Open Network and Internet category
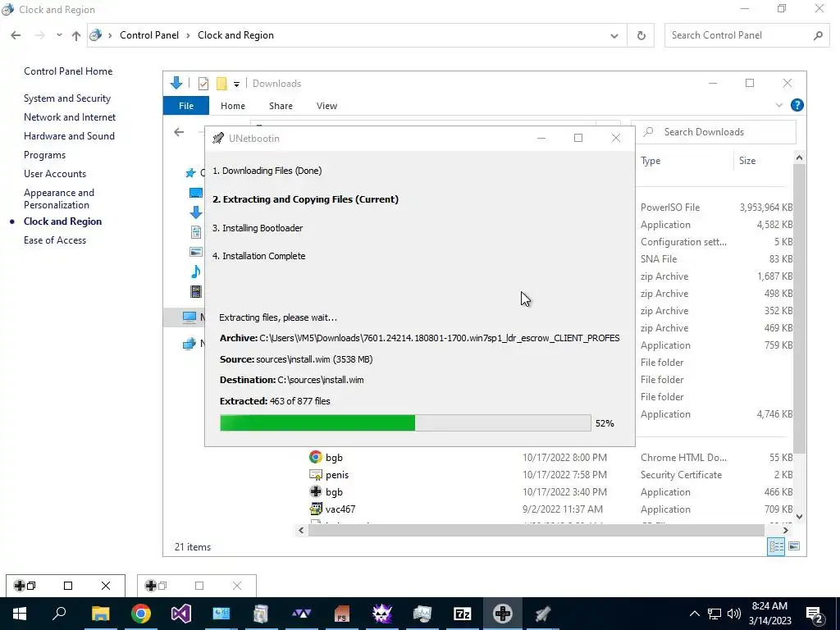This screenshot has height=630, width=840. 70,117
